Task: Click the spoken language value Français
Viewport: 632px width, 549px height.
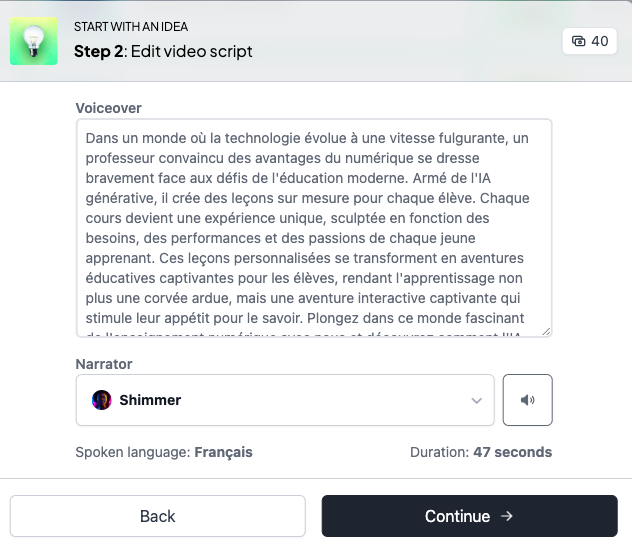Action: pyautogui.click(x=223, y=452)
